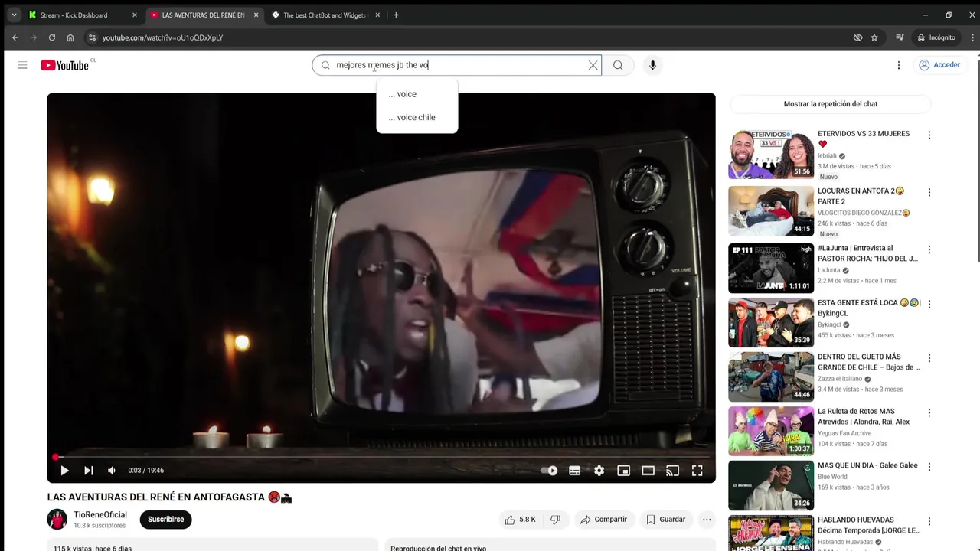Open options for ESTA GENTE ESTÁ LOCA
Viewport: 980px width, 551px height.
click(x=929, y=304)
